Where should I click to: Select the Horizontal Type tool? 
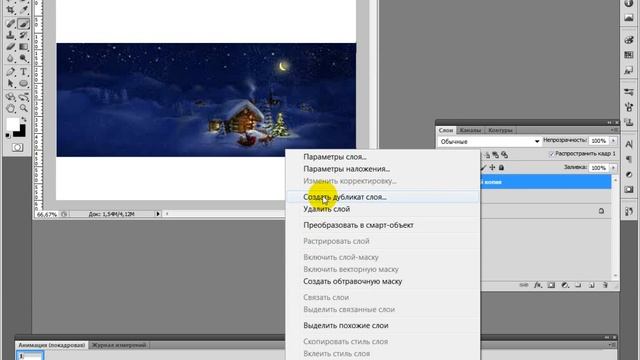point(24,72)
